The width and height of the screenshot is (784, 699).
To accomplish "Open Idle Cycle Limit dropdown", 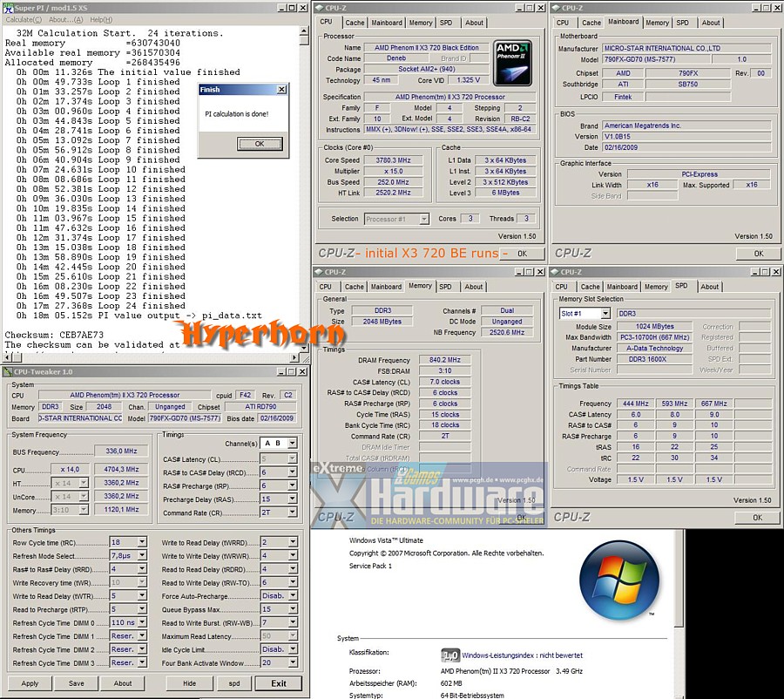I will pos(293,649).
